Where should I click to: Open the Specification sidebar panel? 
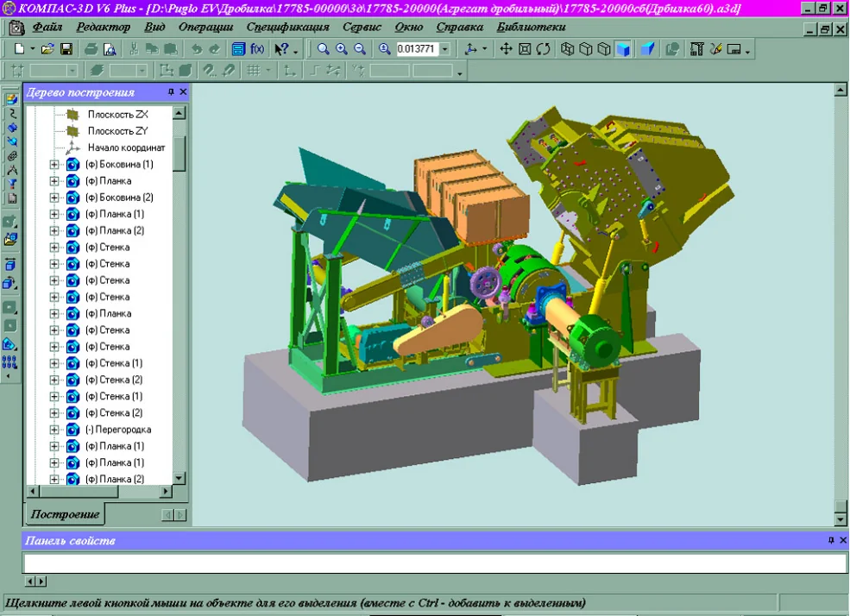point(11,198)
